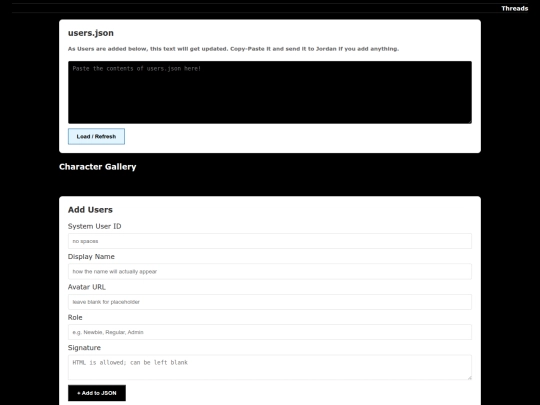Click the Avatar URL label
Image resolution: width=540 pixels, height=405 pixels.
point(87,287)
